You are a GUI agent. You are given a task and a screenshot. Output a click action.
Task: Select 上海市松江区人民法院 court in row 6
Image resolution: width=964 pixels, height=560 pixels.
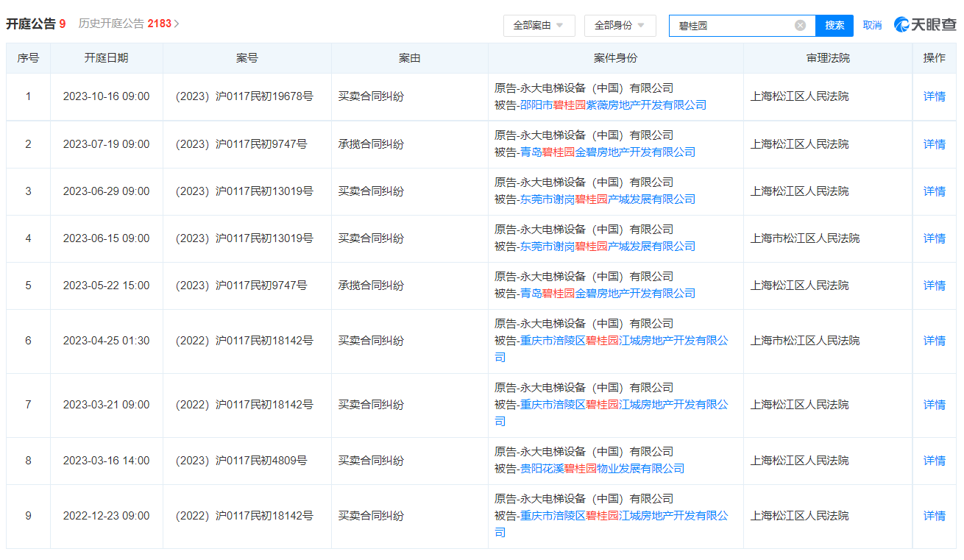[x=805, y=341]
